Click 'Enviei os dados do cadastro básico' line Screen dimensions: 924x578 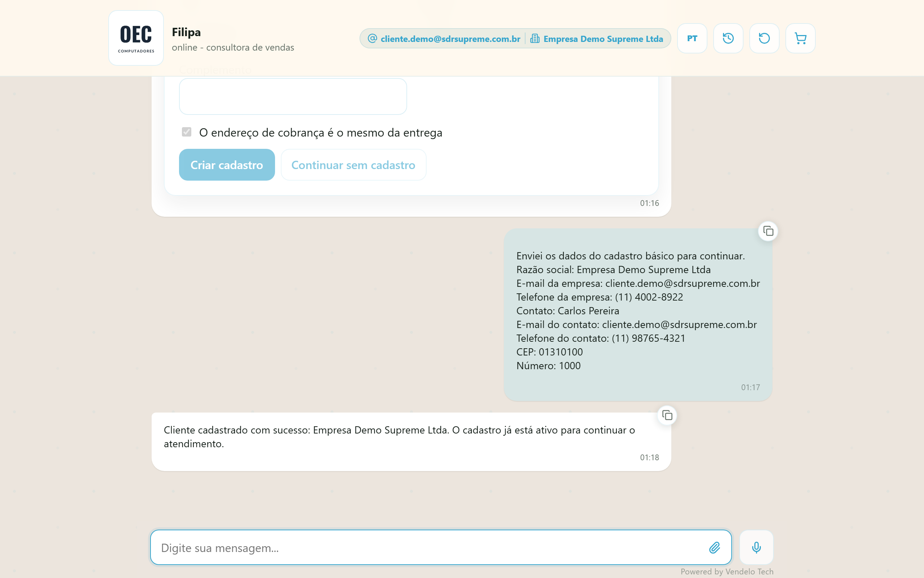tap(631, 256)
